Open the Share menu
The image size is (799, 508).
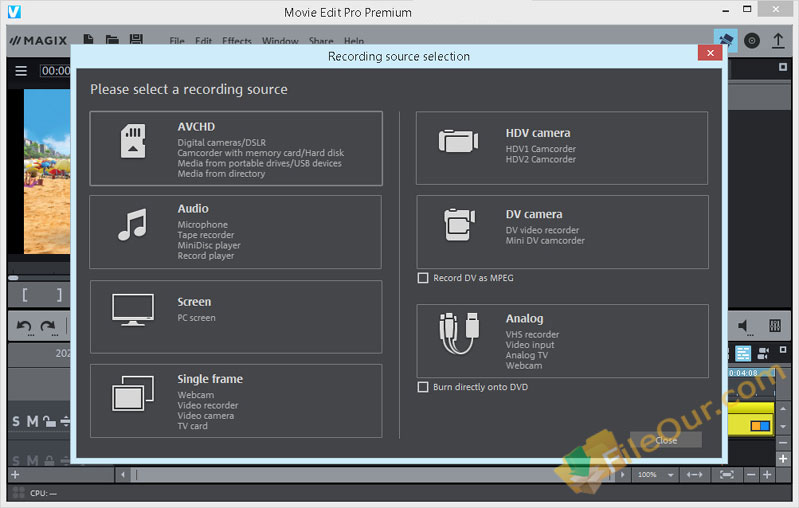pos(321,41)
